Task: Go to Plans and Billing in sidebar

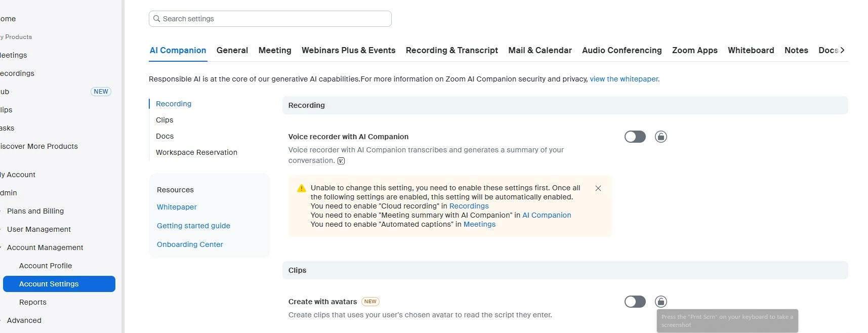Action: coord(35,211)
